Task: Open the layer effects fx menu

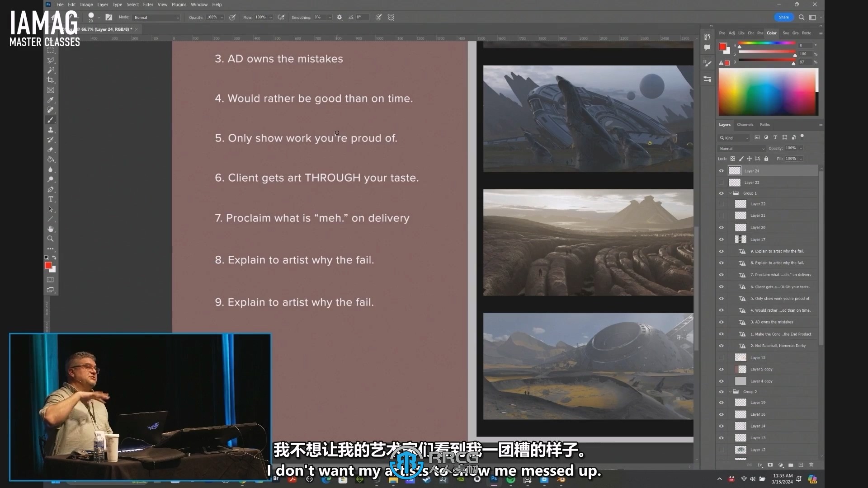Action: tap(760, 465)
